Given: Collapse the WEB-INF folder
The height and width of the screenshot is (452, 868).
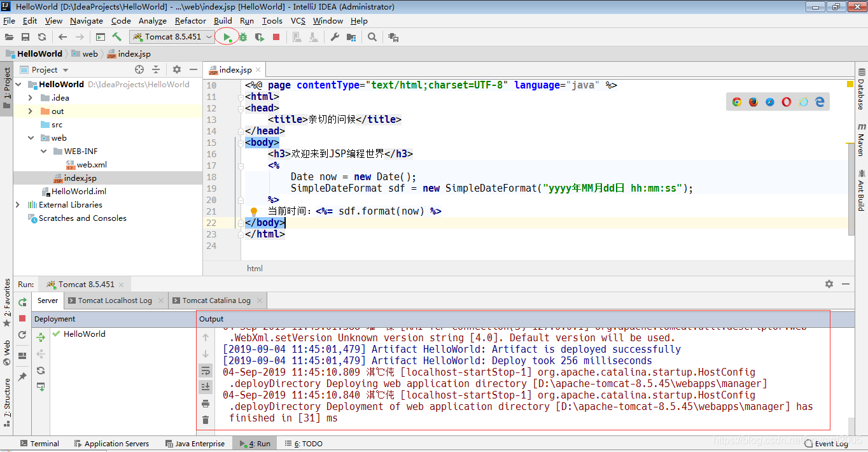Looking at the screenshot, I should coord(43,151).
